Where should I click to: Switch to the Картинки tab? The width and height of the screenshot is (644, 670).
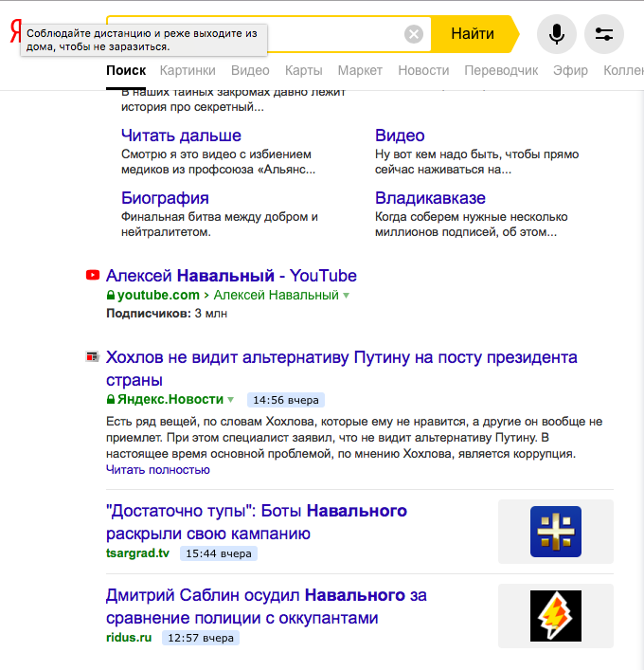pos(188,70)
